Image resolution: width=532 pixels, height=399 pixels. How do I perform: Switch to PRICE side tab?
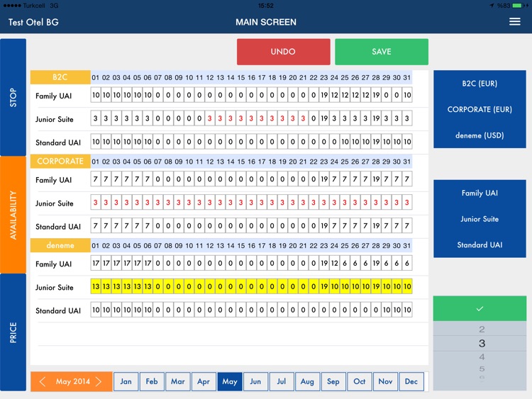(x=13, y=332)
